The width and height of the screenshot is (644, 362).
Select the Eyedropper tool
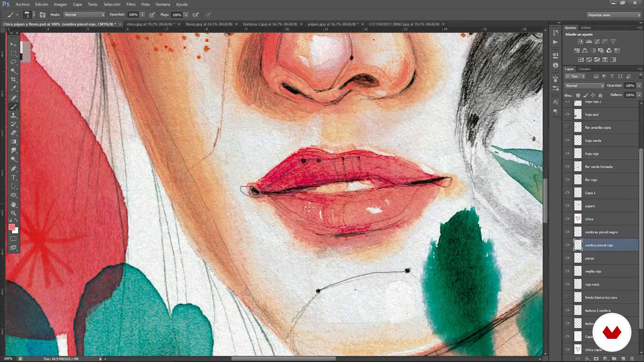(14, 88)
